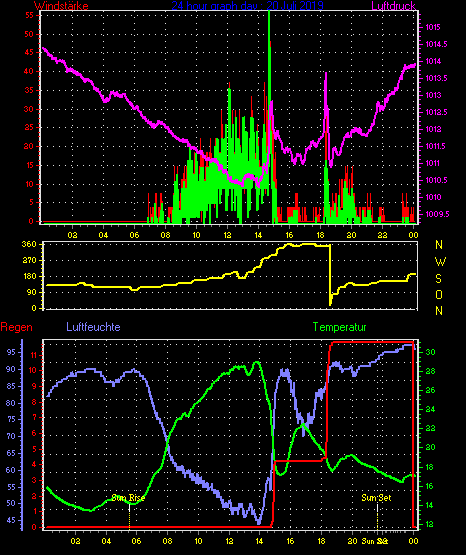Click the '24 hour graph day : 20 Juli 2019' heading
The image size is (466, 555).
pos(247,5)
